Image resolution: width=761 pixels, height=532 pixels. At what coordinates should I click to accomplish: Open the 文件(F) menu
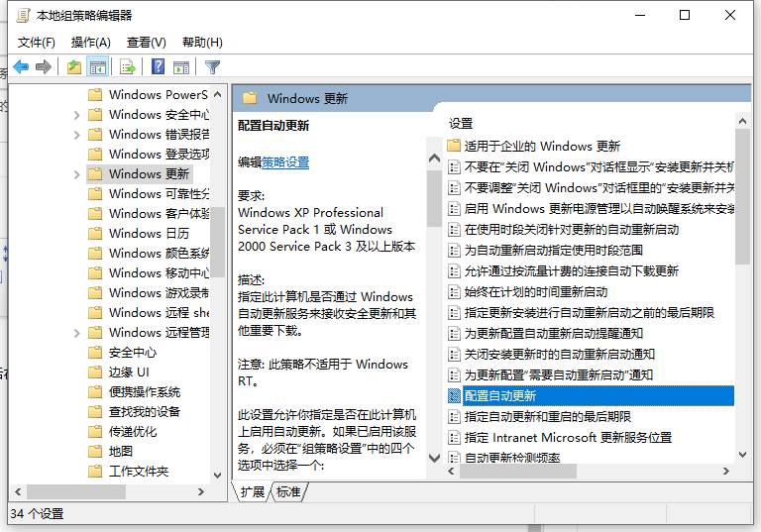37,43
